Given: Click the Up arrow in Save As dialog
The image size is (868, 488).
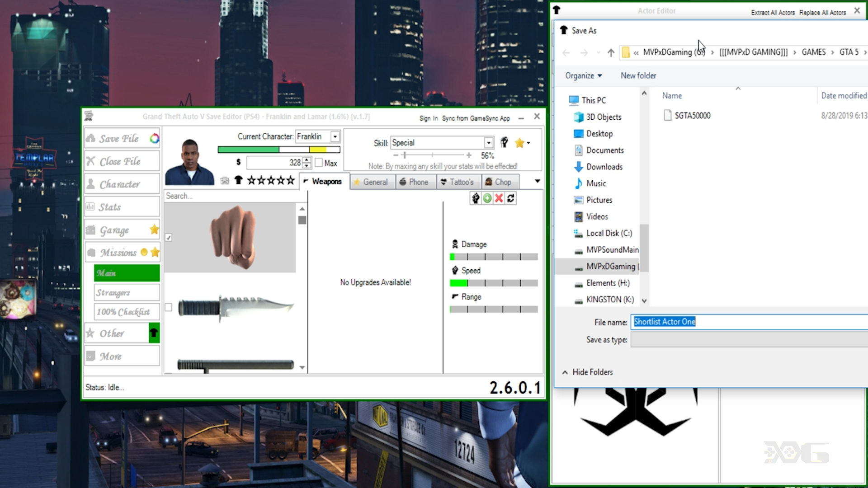Looking at the screenshot, I should (x=611, y=53).
